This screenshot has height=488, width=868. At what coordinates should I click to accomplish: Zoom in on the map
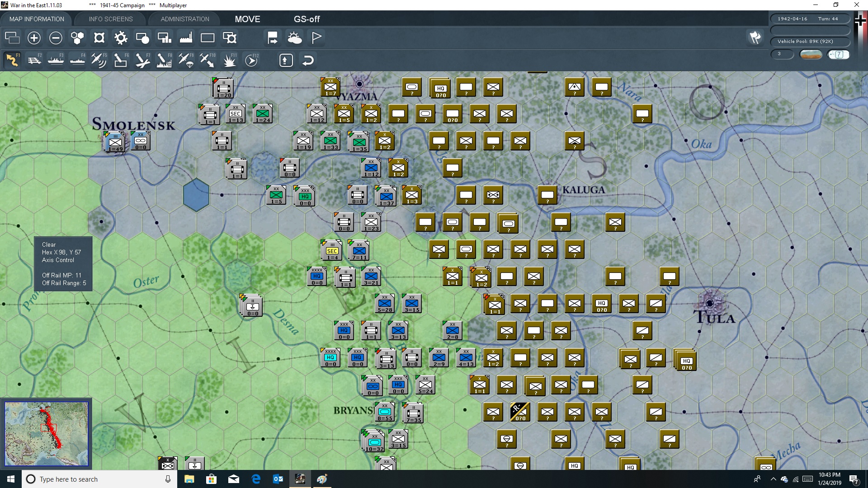[x=34, y=38]
